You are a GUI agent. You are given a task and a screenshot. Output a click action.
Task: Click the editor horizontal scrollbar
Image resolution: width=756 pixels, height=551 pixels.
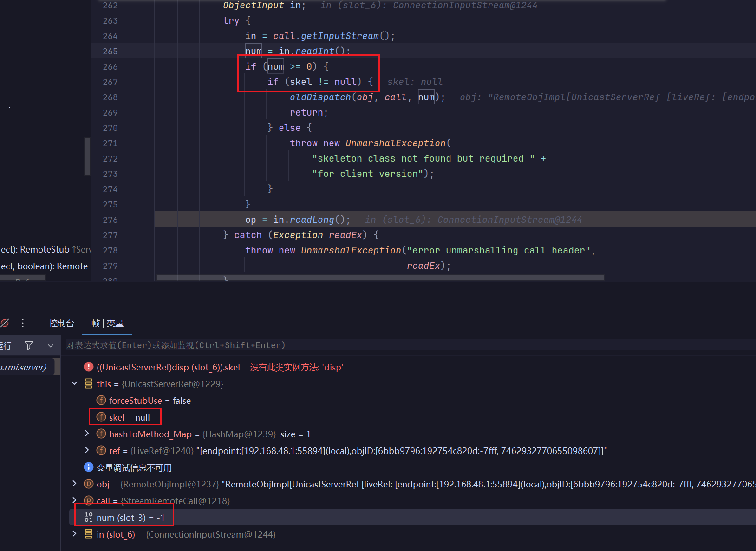[380, 278]
